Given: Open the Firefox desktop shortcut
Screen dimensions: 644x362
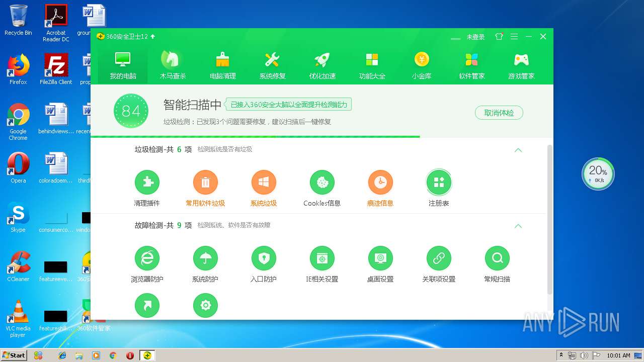Looking at the screenshot, I should [x=18, y=69].
